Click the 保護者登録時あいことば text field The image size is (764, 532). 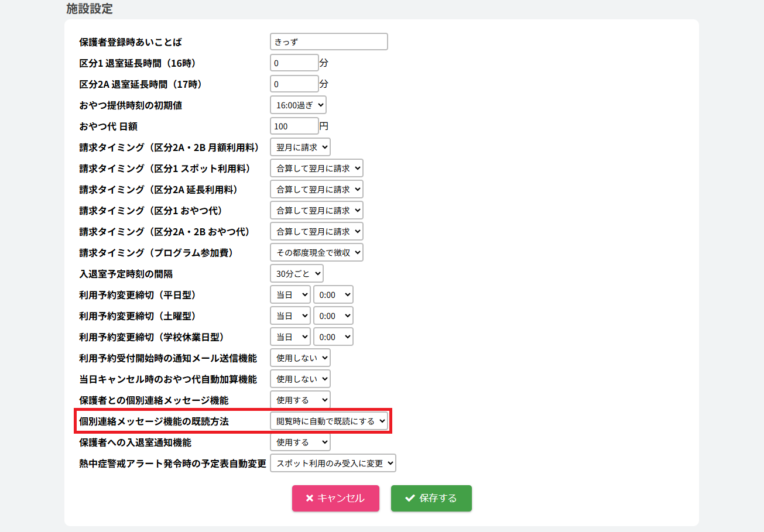pyautogui.click(x=329, y=42)
